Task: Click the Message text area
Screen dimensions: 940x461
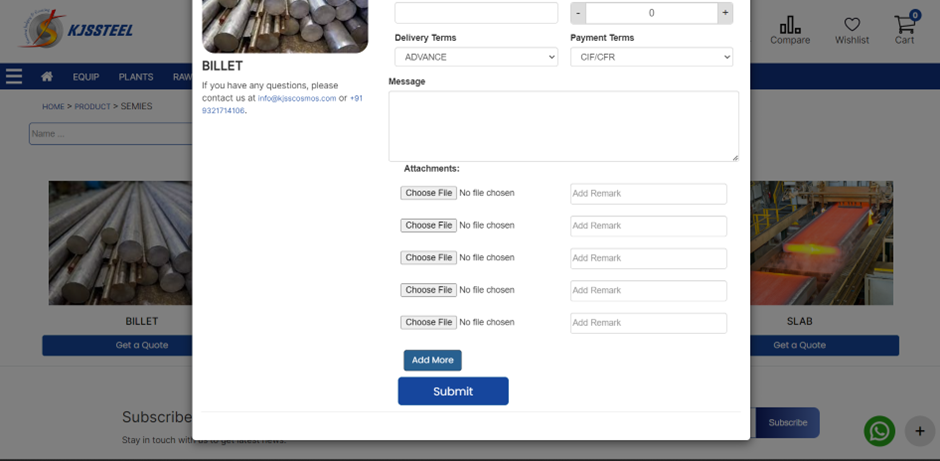Action: tap(564, 126)
